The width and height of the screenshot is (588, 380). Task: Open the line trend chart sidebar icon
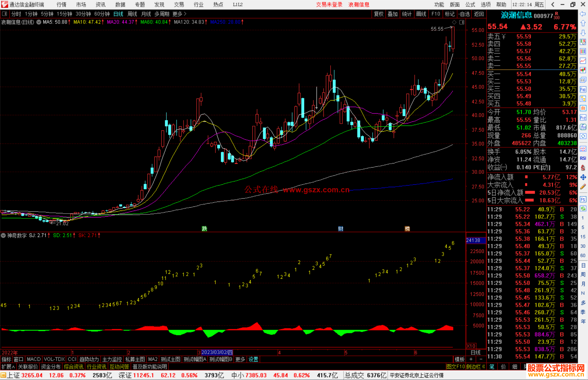tap(583, 61)
